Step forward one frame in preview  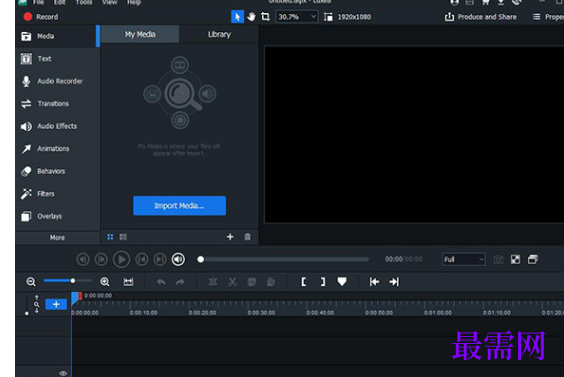(101, 259)
